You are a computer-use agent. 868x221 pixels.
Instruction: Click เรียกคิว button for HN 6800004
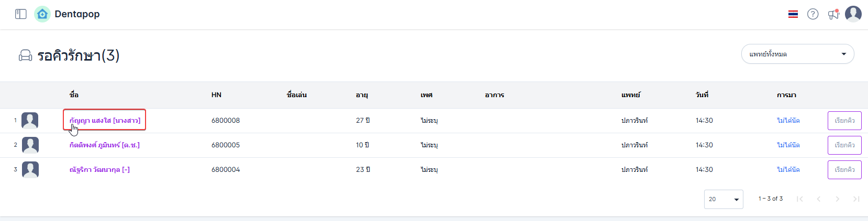pyautogui.click(x=844, y=170)
